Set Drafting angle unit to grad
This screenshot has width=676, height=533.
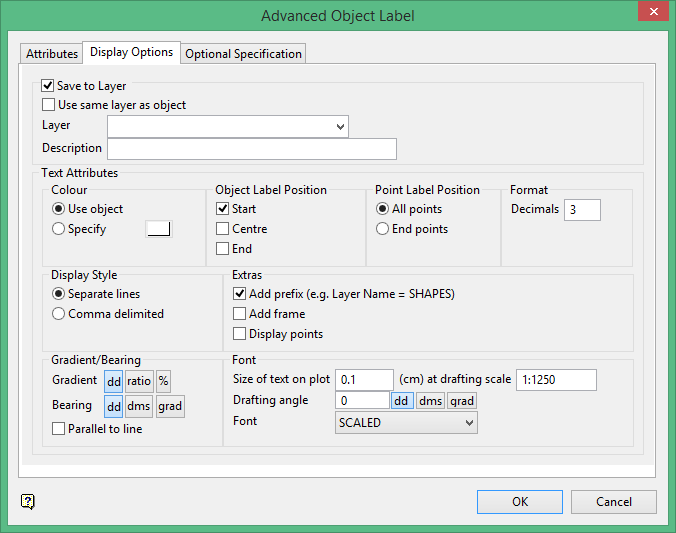tap(462, 401)
